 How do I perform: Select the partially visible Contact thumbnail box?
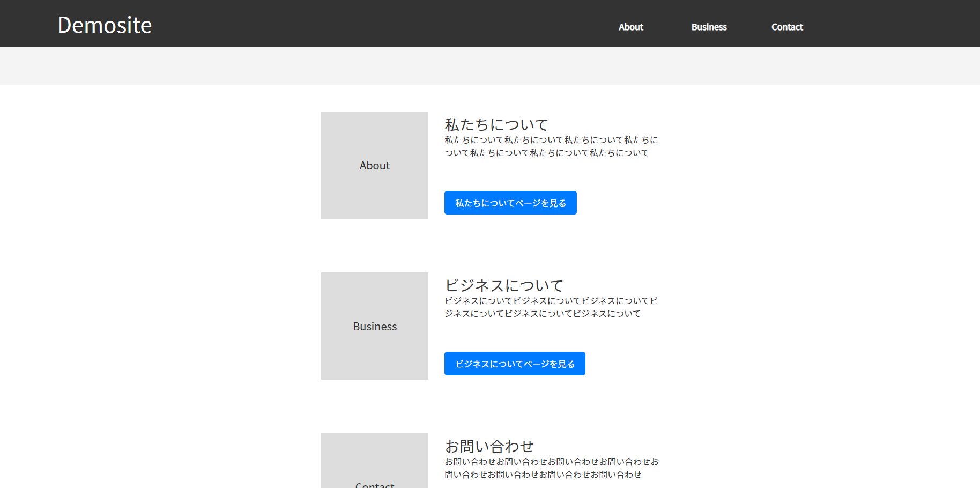(x=374, y=461)
